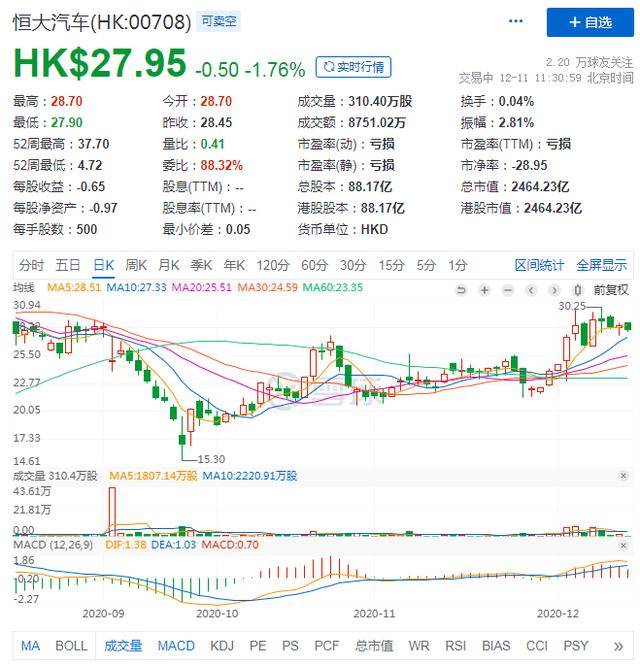The image size is (640, 664).
Task: Select the 月K chart tab
Action: click(x=169, y=265)
